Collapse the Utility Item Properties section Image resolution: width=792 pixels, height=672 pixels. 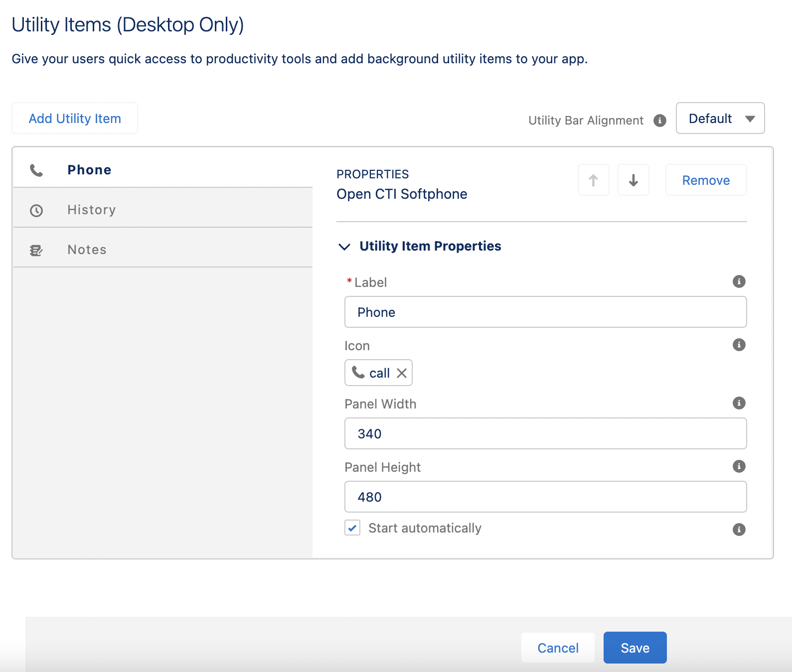(x=344, y=247)
